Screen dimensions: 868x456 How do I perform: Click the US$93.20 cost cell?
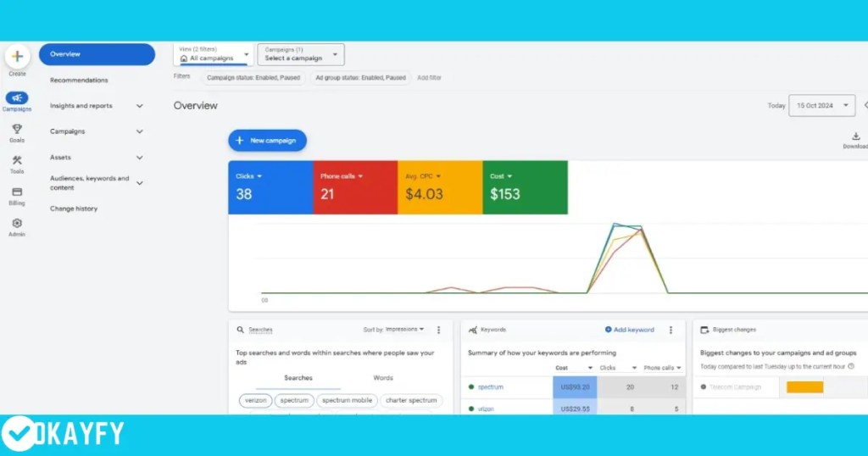click(575, 387)
